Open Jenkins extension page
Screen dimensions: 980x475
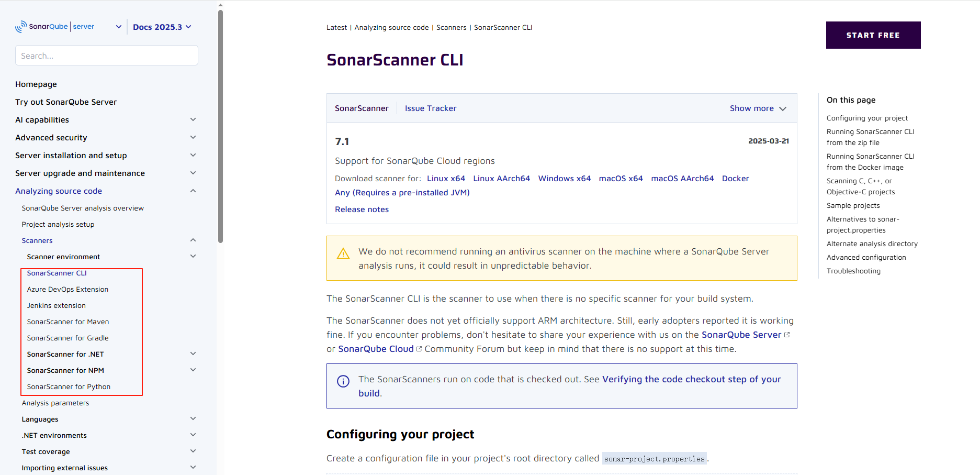57,306
